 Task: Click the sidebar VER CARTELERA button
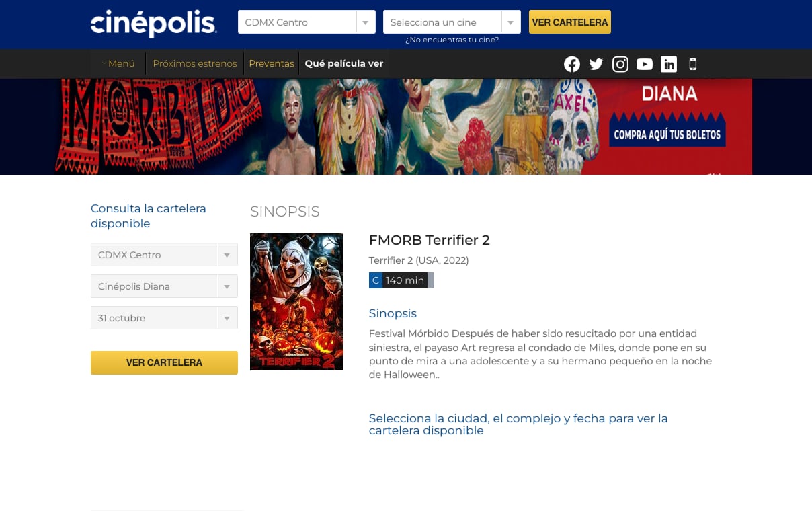(x=164, y=362)
